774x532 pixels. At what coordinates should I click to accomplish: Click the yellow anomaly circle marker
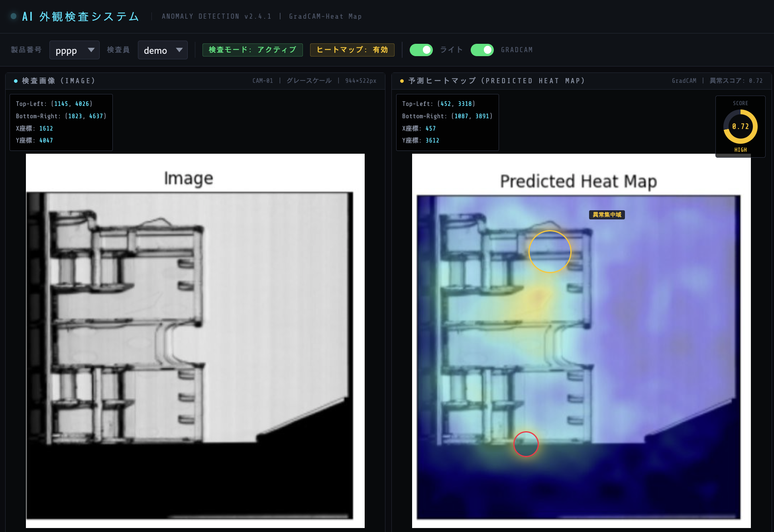click(x=550, y=252)
